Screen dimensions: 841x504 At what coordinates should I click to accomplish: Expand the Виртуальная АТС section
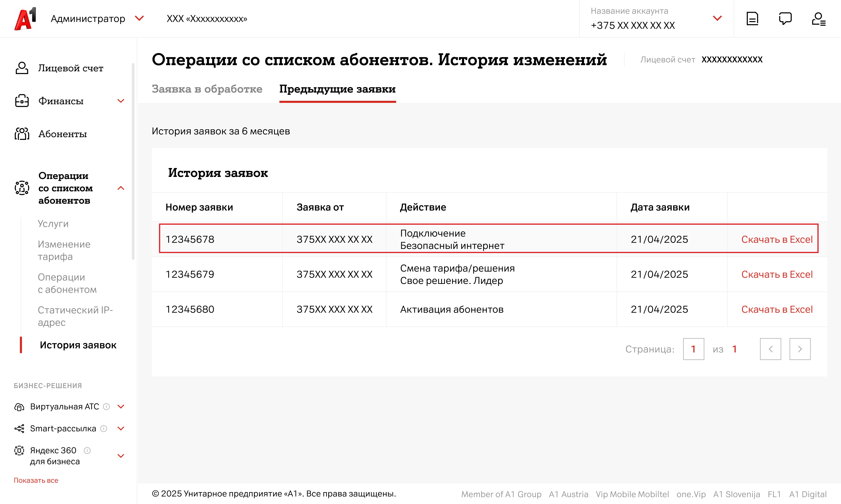coord(121,407)
